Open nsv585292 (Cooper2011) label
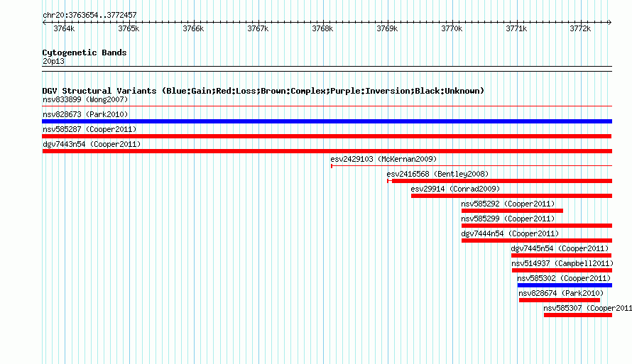Screen dimensions: 632x364 508,204
